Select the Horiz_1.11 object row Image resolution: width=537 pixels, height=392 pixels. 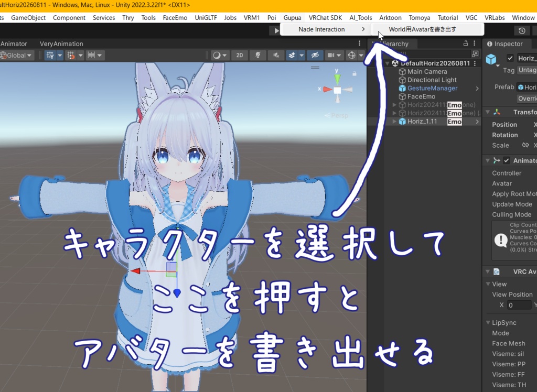(x=424, y=122)
